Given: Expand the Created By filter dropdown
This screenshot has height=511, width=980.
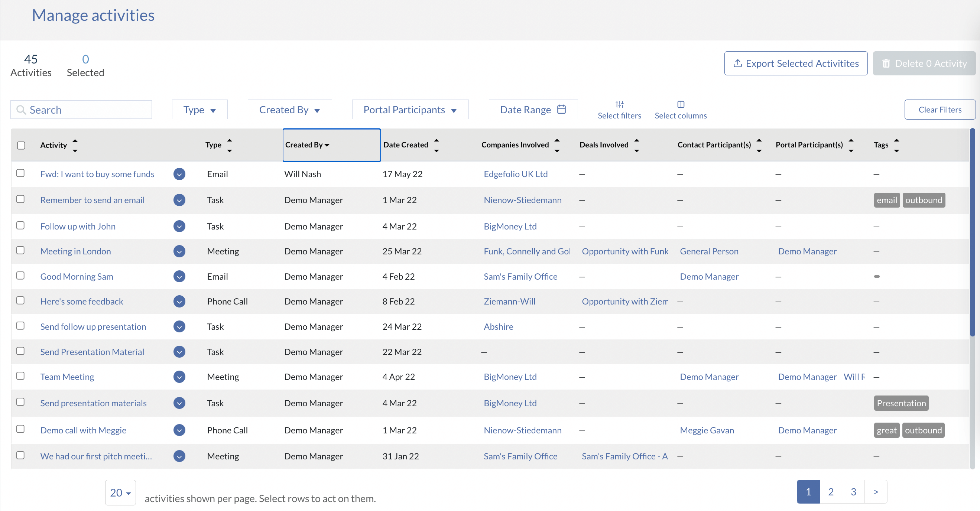Looking at the screenshot, I should coord(289,109).
